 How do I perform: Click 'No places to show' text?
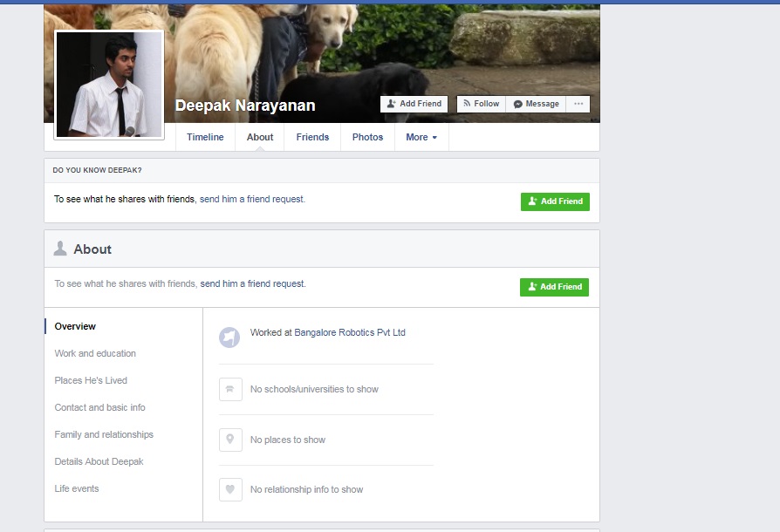288,440
